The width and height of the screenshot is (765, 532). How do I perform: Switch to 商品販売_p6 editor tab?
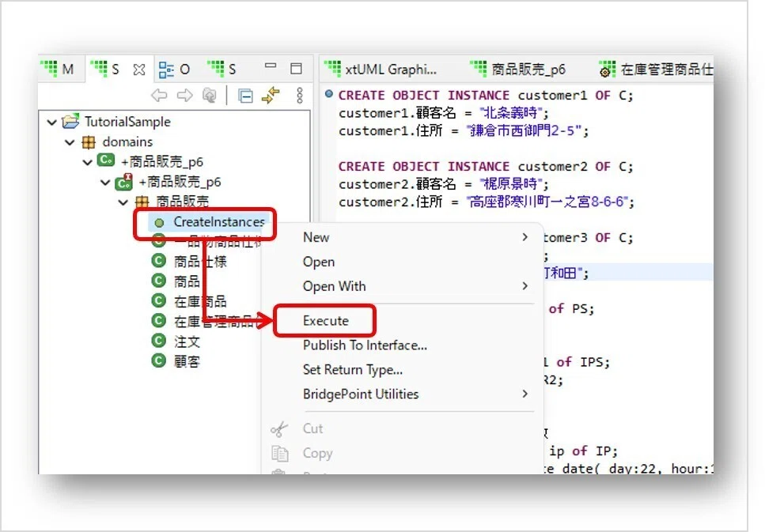click(x=518, y=70)
